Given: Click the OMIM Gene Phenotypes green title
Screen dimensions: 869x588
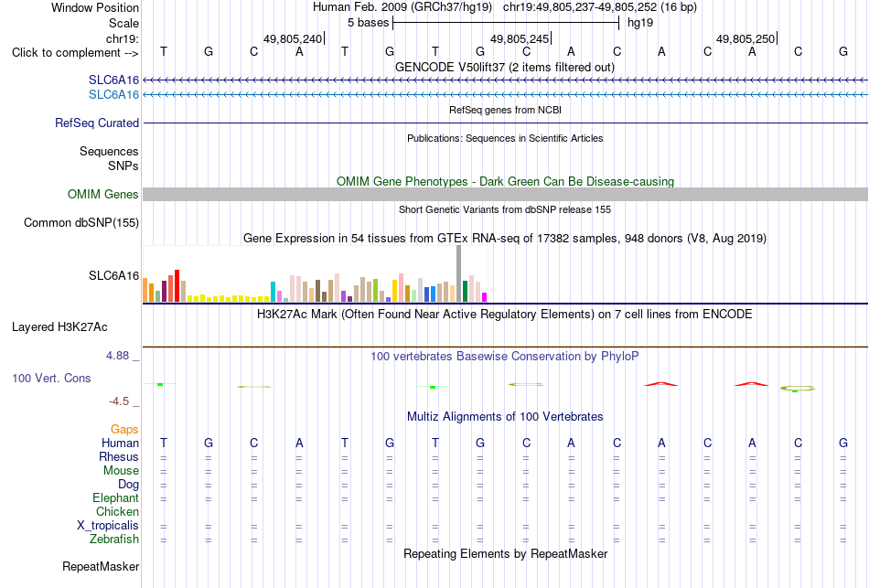Looking at the screenshot, I should [506, 181].
